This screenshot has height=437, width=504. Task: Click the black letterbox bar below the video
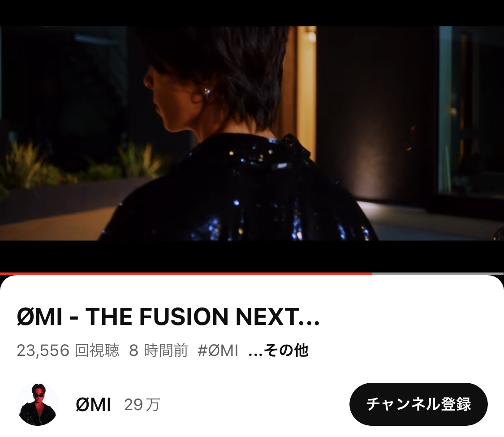click(252, 256)
